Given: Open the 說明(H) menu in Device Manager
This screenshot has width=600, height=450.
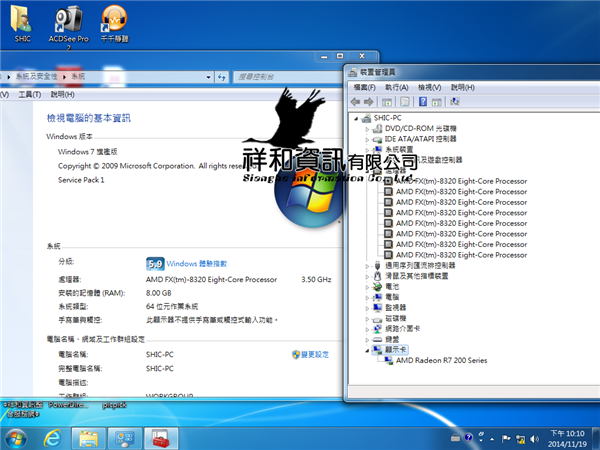Looking at the screenshot, I should (x=463, y=88).
